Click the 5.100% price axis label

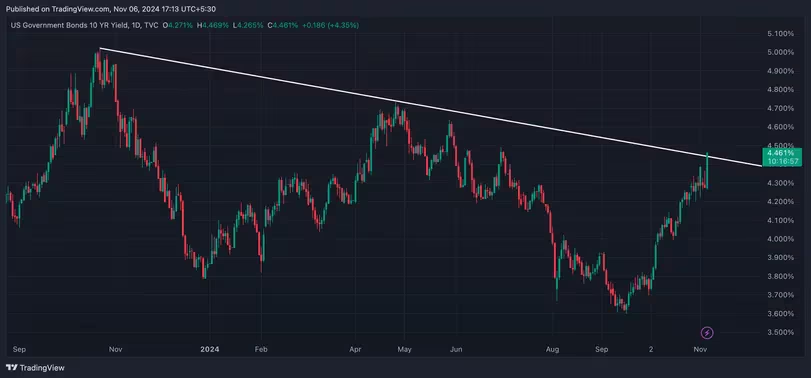(779, 34)
